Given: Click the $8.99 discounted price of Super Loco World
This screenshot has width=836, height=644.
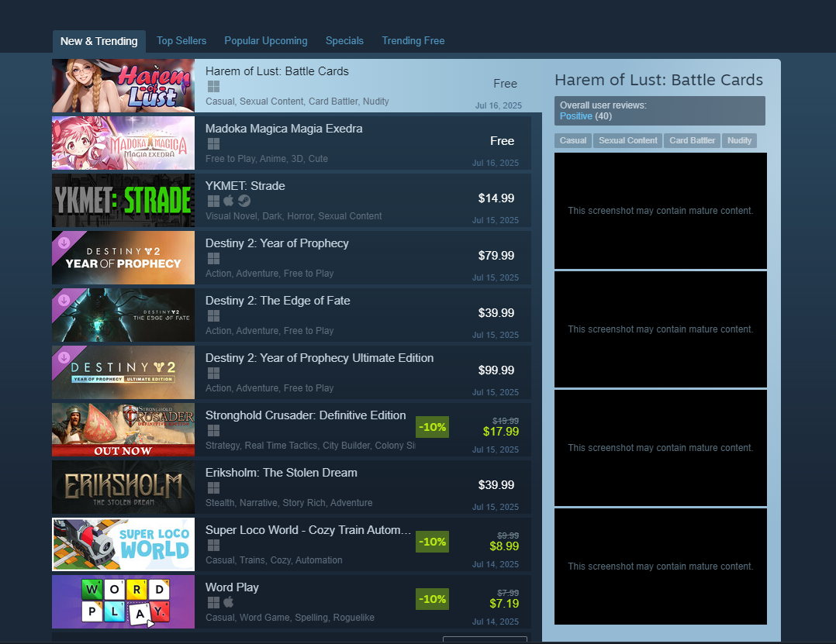Looking at the screenshot, I should click(x=504, y=546).
